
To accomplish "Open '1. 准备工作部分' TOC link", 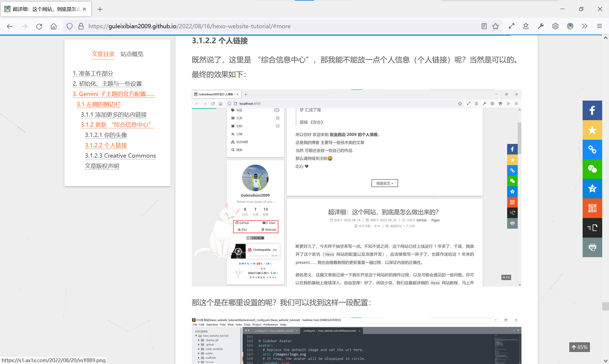I will (x=93, y=73).
